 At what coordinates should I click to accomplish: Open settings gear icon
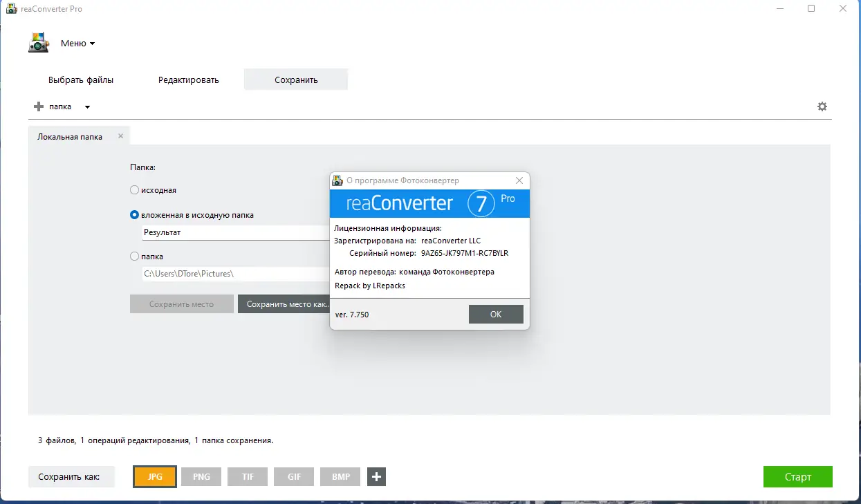pyautogui.click(x=822, y=106)
